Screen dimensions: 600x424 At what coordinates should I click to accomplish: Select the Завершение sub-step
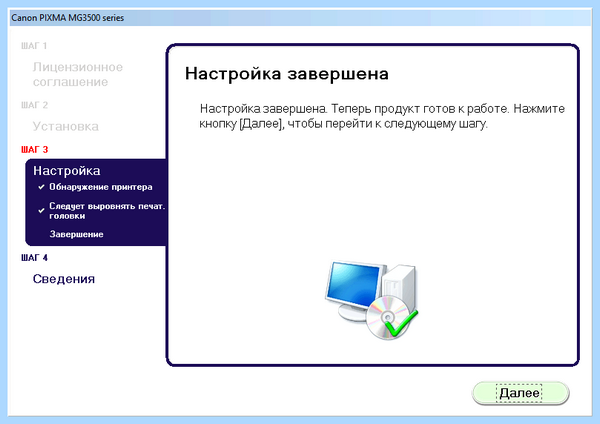tap(77, 234)
